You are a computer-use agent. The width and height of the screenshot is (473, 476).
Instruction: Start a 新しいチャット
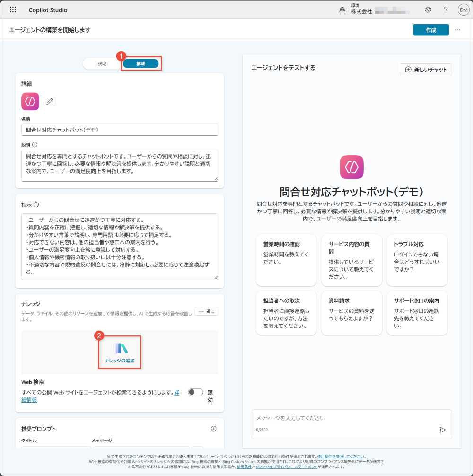point(426,70)
